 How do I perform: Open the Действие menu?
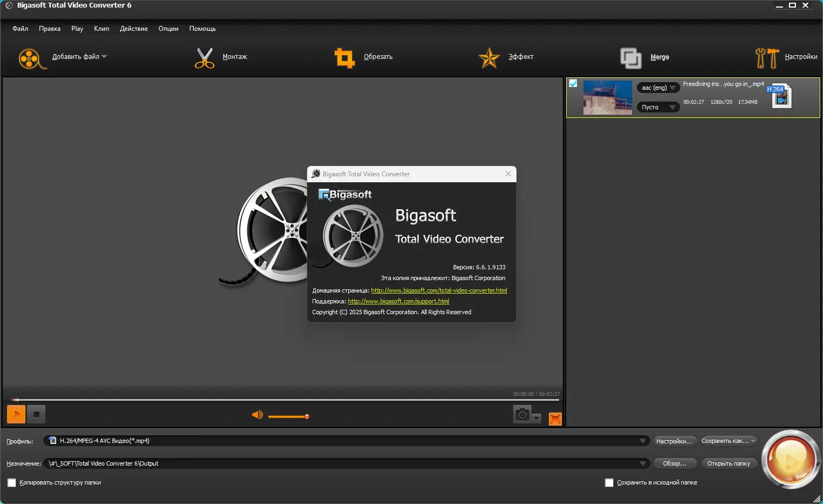[x=134, y=29]
